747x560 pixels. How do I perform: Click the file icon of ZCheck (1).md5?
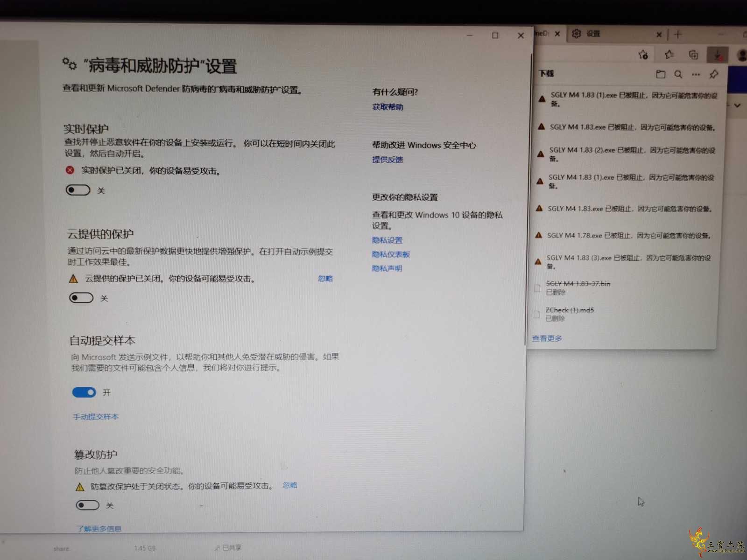click(x=536, y=315)
